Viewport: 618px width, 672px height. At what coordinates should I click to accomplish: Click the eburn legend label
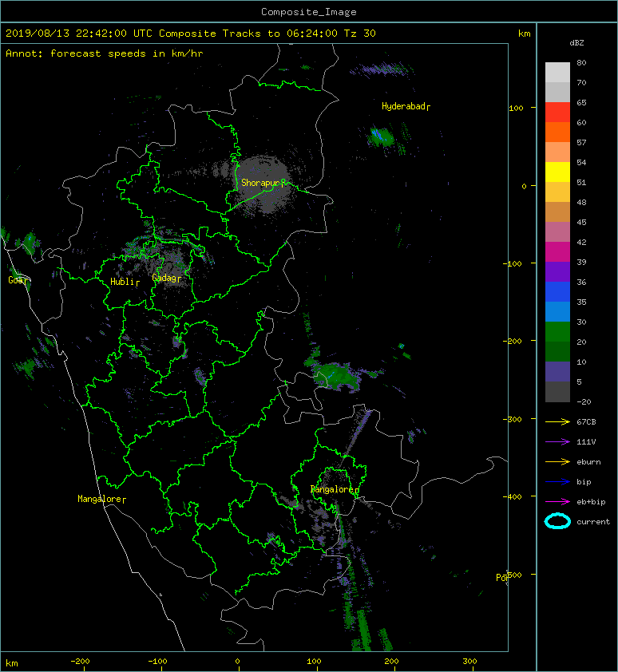point(588,462)
